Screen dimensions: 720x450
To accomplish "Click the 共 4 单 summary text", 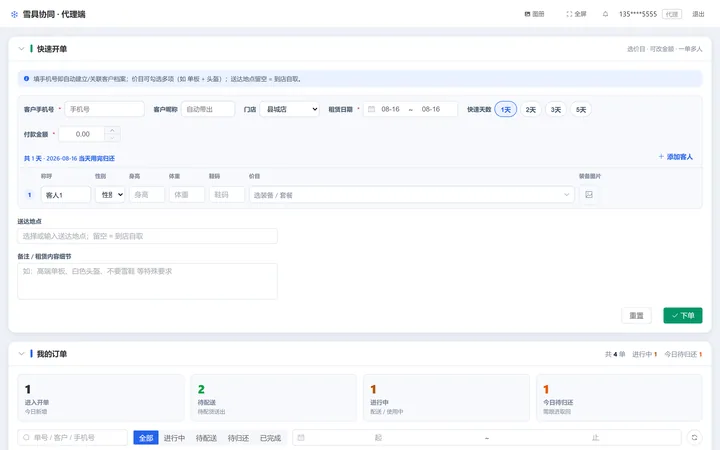I will [x=615, y=354].
